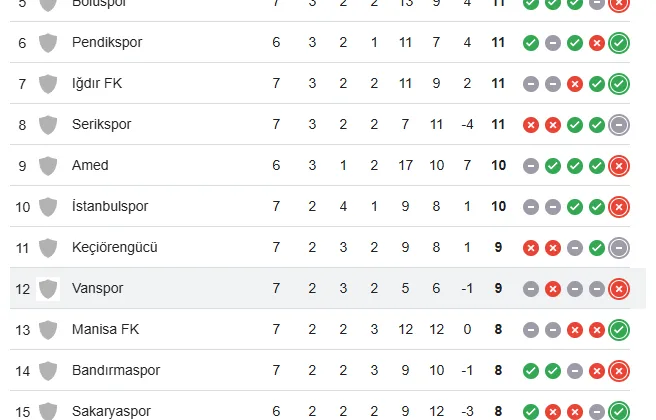Select the Keçiörengücü team name
The image size is (656, 420).
115,247
